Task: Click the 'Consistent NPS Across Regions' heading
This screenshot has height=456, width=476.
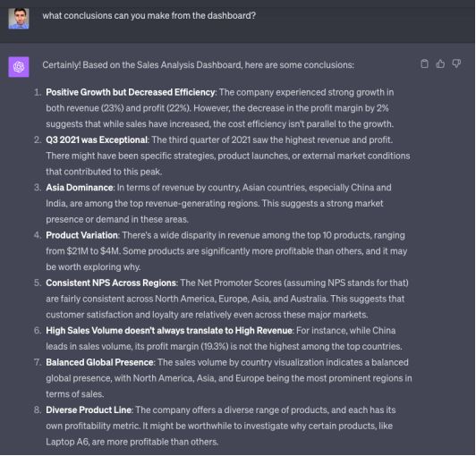Action: point(111,283)
